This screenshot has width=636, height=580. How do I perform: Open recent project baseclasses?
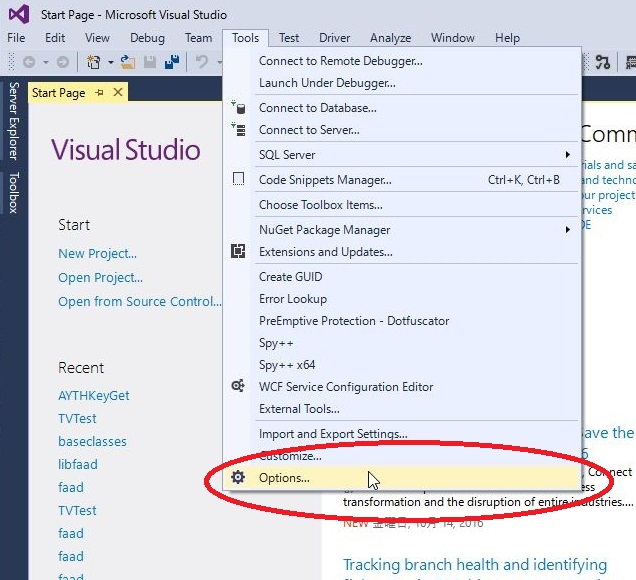pyautogui.click(x=92, y=441)
